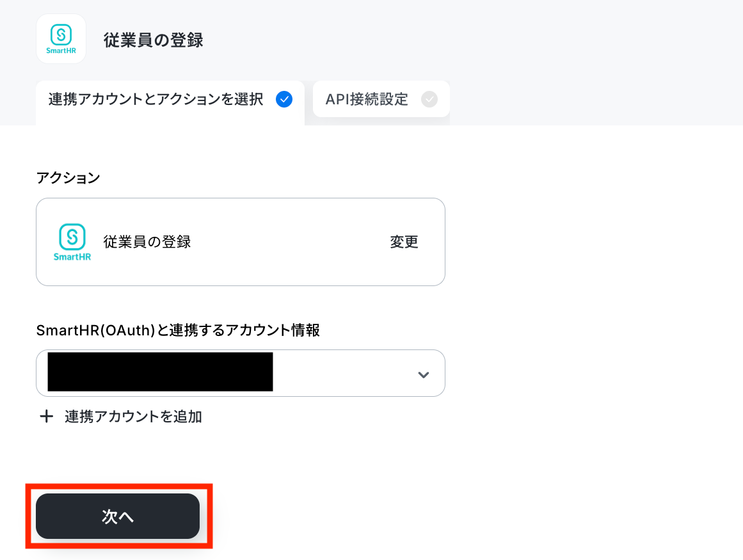
Task: Click the アクション section label
Action: (x=68, y=178)
